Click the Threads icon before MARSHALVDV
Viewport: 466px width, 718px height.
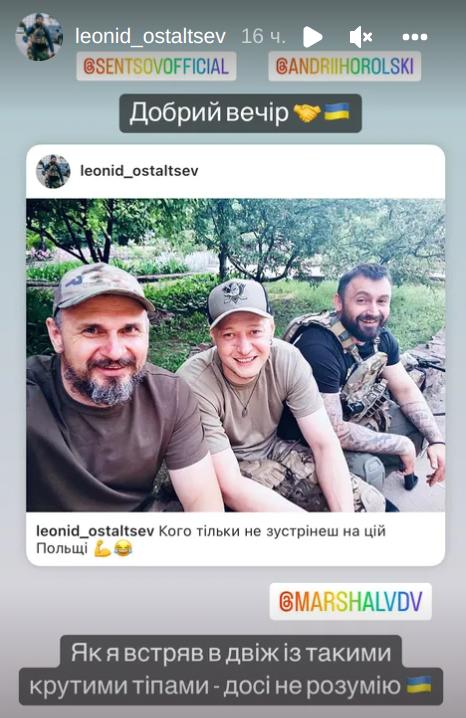coord(286,602)
